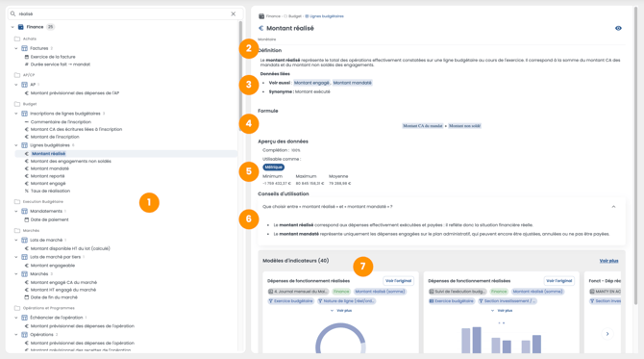The height and width of the screenshot is (359, 644).
Task: Click Montant CA du mandat in the formula
Action: [x=423, y=126]
